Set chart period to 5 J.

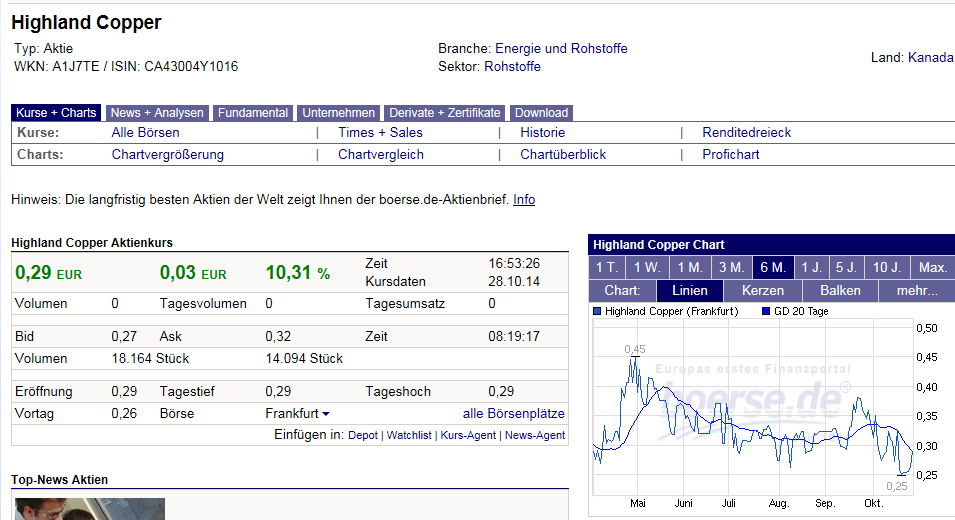point(846,267)
